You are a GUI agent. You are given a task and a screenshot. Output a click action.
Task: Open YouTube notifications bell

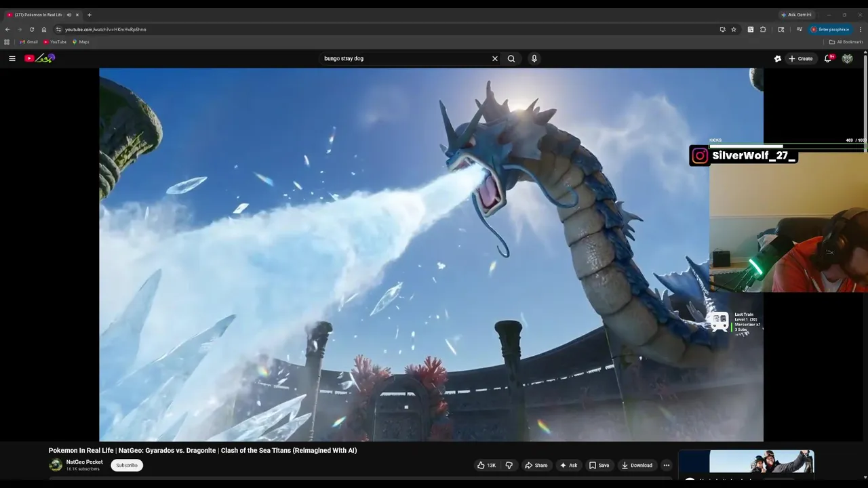point(828,58)
